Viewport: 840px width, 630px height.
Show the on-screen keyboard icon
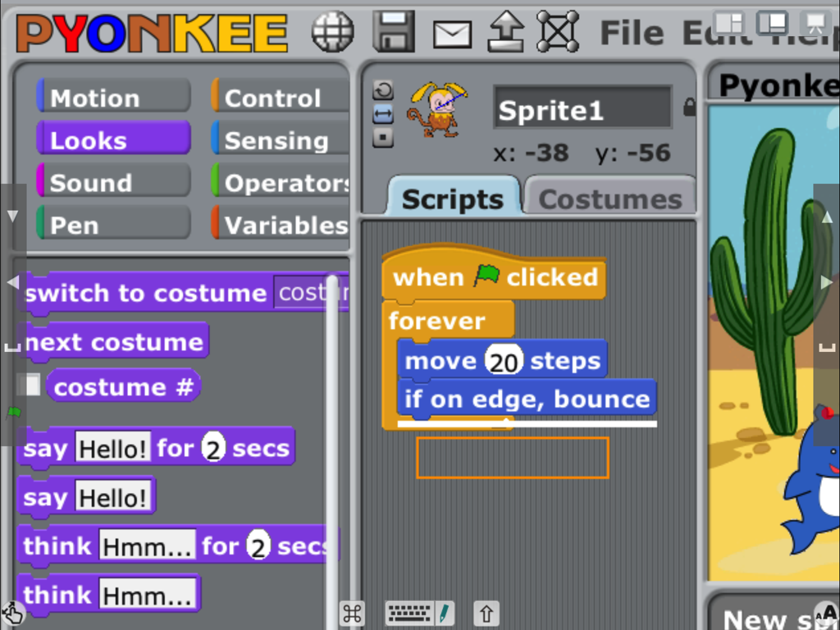pos(409,613)
